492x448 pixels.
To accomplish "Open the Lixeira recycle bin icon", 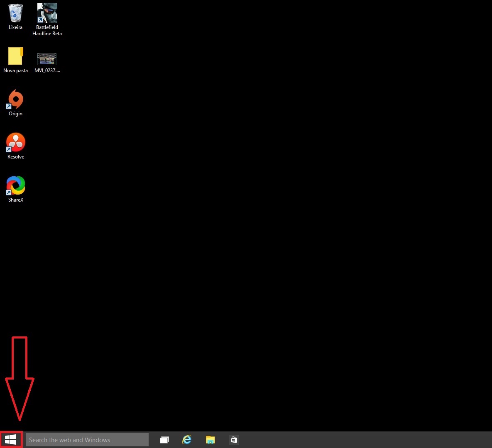I will [15, 13].
